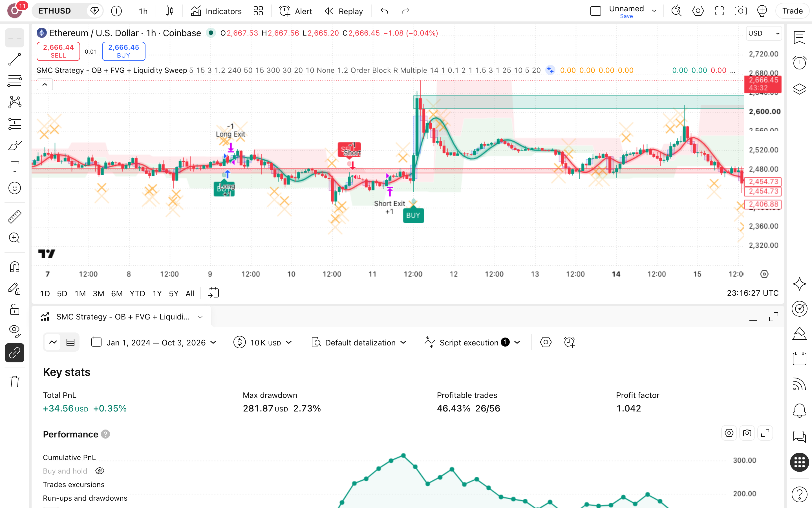
Task: Click the Trade button
Action: [x=792, y=11]
